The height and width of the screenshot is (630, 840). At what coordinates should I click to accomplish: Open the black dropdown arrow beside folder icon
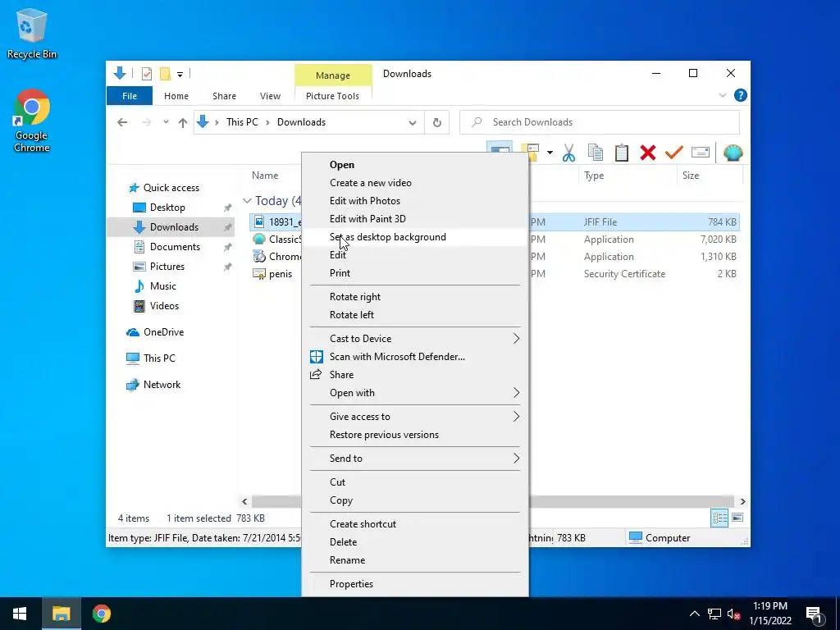click(x=550, y=153)
